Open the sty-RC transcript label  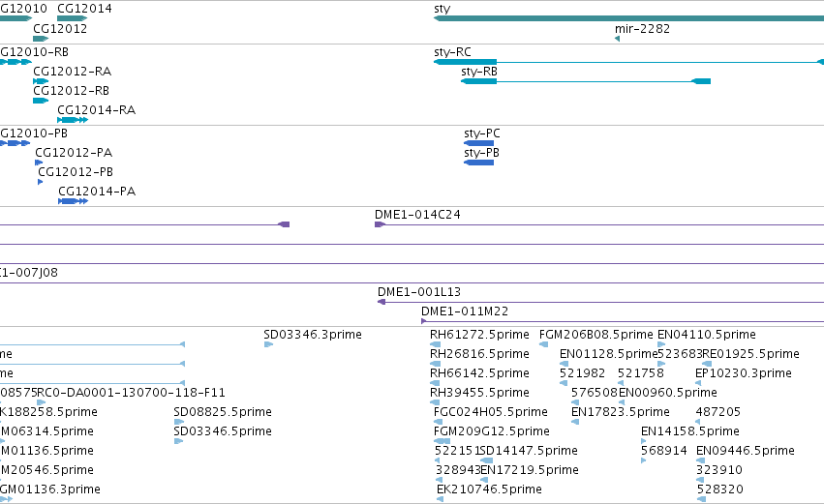coord(452,52)
